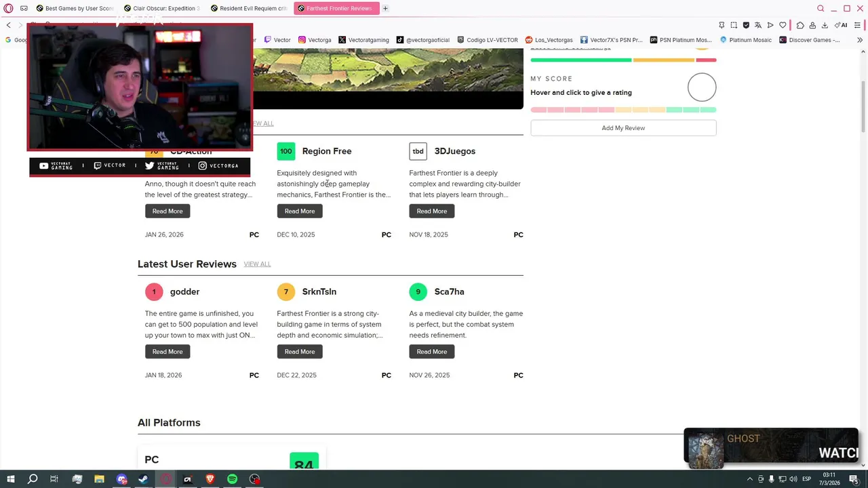Open the Vectoratgaming X bookmark
The image size is (868, 488).
point(363,40)
